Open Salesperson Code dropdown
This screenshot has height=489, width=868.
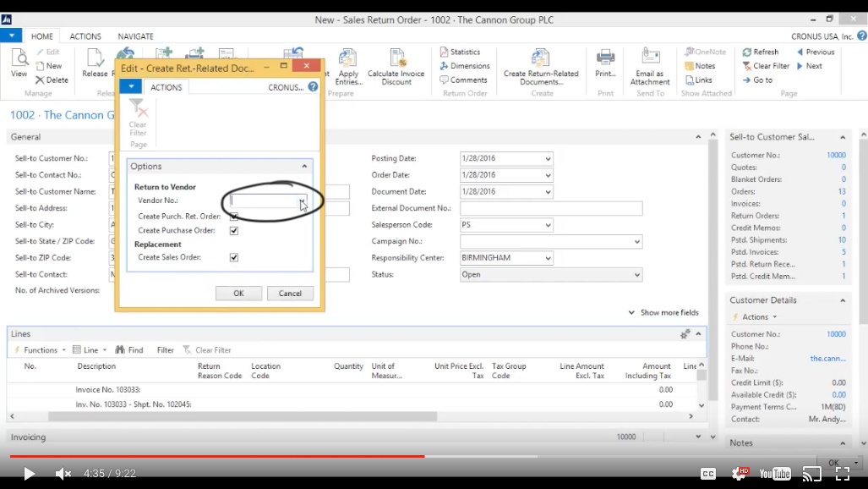(x=548, y=225)
